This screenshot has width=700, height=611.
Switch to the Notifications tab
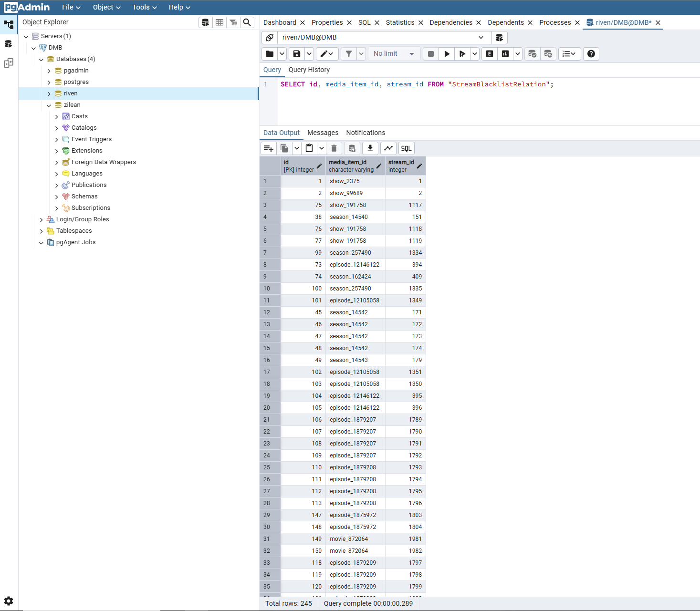366,133
